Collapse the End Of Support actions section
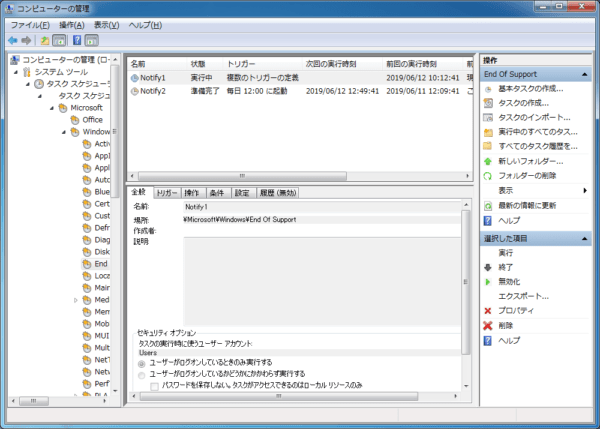600x429 pixels. (584, 74)
